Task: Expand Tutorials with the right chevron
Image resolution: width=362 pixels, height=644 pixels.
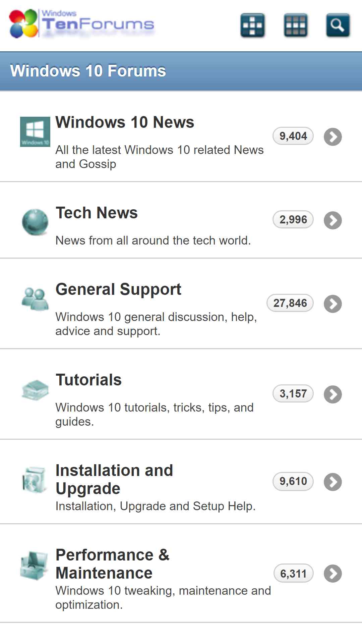Action: pos(333,394)
